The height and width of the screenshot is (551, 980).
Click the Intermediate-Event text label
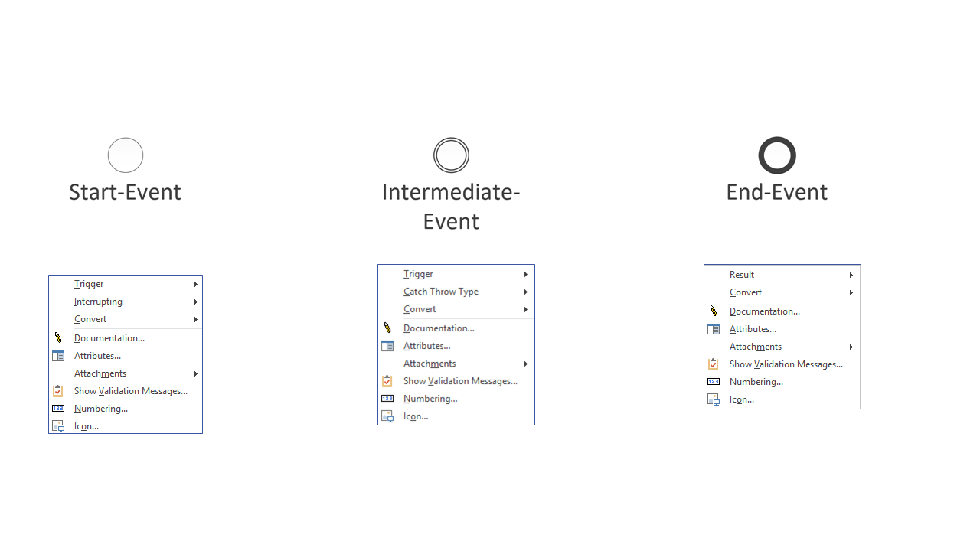(x=451, y=206)
